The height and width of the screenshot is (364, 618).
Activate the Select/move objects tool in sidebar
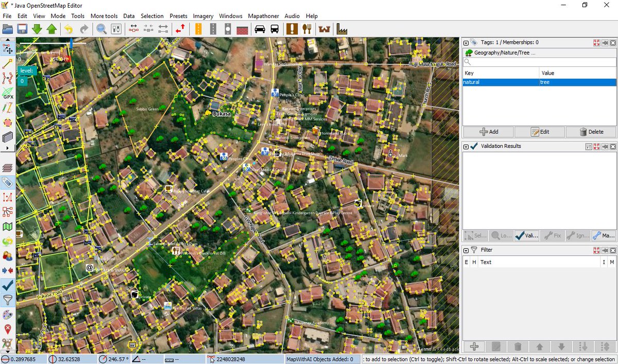(8, 49)
